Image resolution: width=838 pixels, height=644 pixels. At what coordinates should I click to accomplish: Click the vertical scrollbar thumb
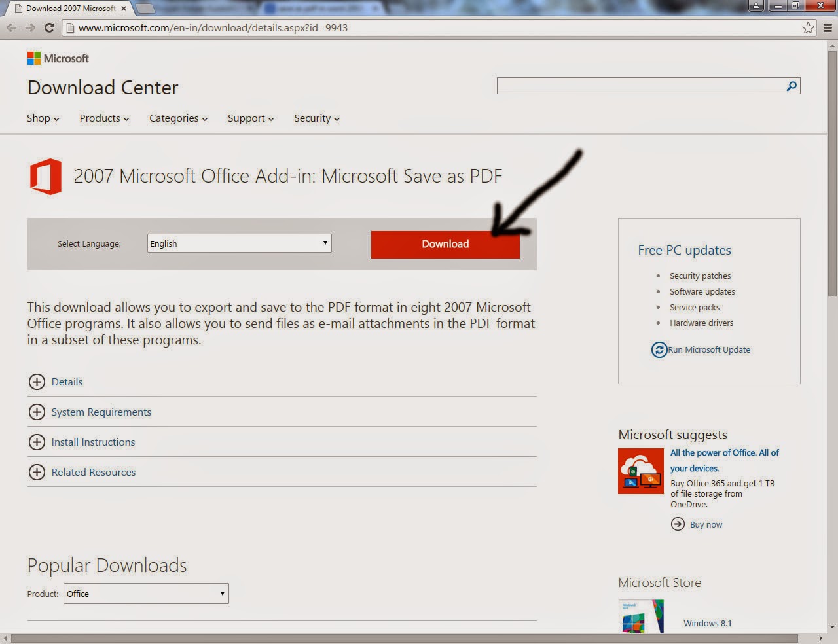pyautogui.click(x=832, y=173)
